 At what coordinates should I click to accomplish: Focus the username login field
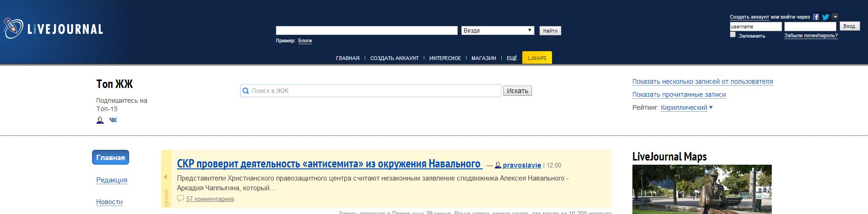coord(756,27)
